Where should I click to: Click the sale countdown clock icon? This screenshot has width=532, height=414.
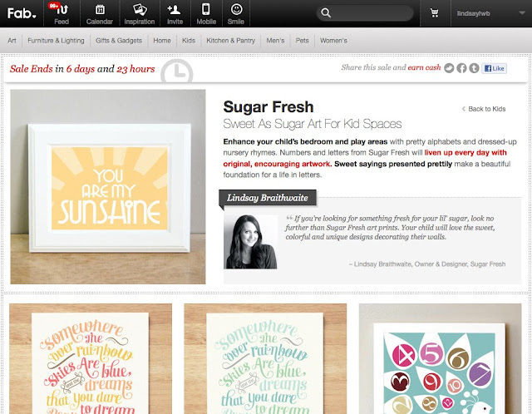tap(177, 71)
